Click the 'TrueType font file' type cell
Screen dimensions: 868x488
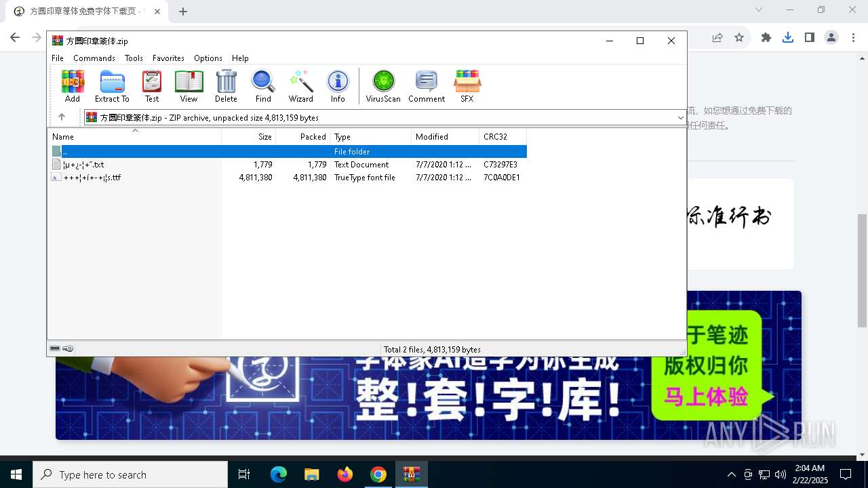[x=365, y=178]
